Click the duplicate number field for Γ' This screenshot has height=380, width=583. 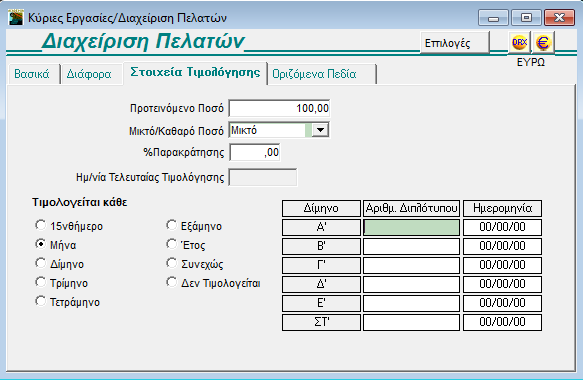(411, 265)
